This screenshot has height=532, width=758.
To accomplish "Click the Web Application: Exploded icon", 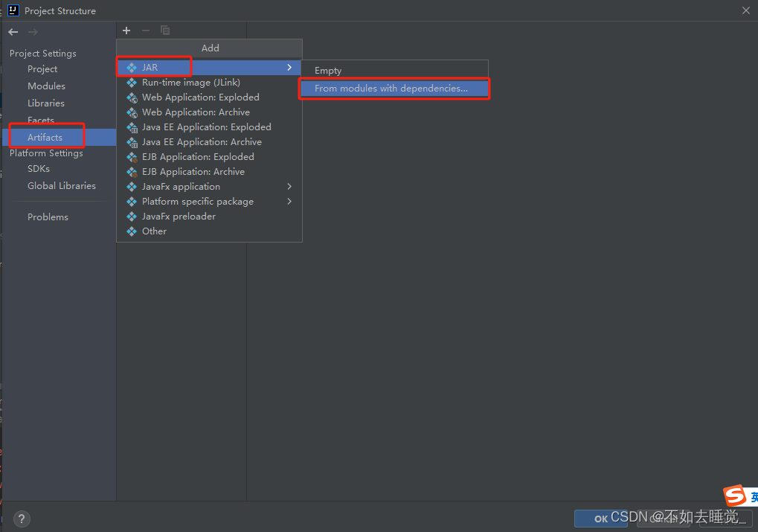I will (x=132, y=97).
